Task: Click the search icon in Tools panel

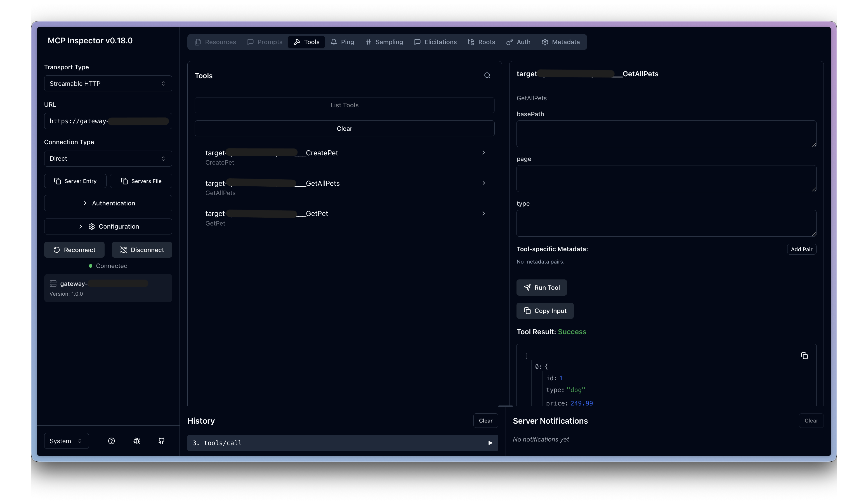Action: click(x=487, y=75)
